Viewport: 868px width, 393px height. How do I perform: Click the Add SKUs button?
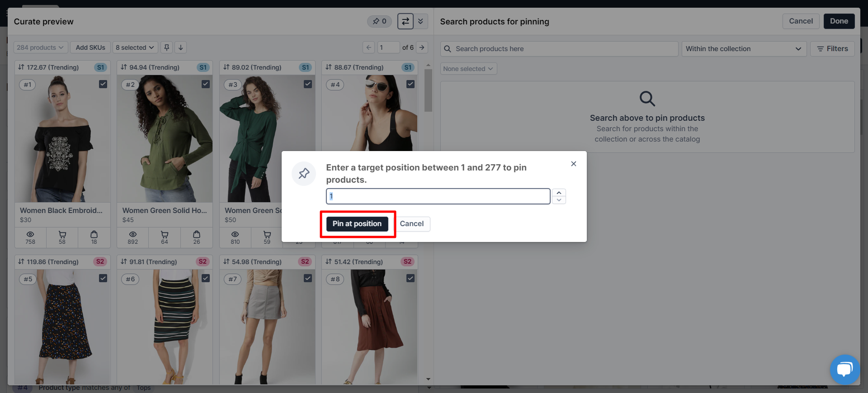click(x=90, y=47)
